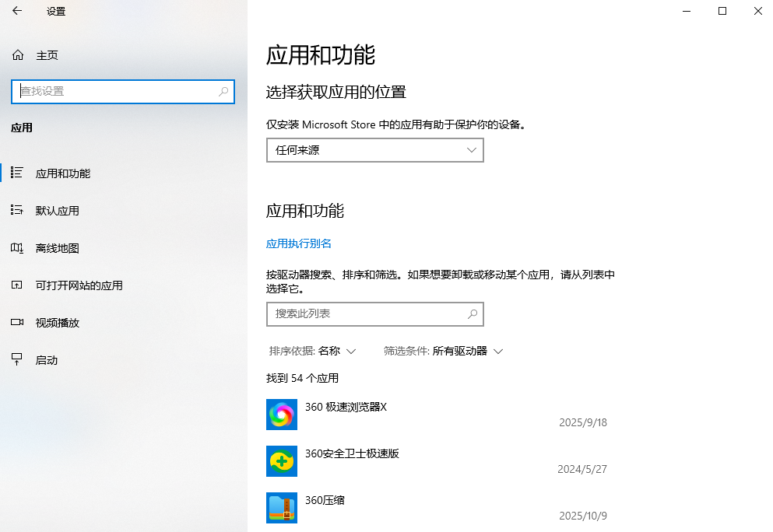This screenshot has height=532, width=773.
Task: Click the 360极速浏览器X app icon
Action: [x=281, y=414]
